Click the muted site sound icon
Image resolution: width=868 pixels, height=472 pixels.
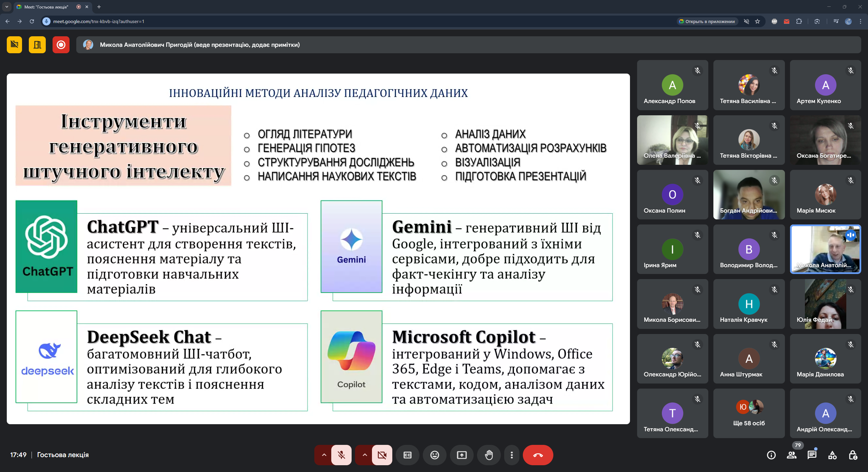tap(746, 21)
